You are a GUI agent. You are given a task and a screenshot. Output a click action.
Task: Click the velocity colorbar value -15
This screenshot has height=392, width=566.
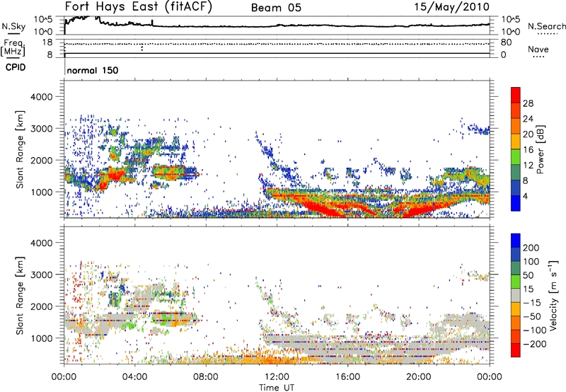click(532, 302)
